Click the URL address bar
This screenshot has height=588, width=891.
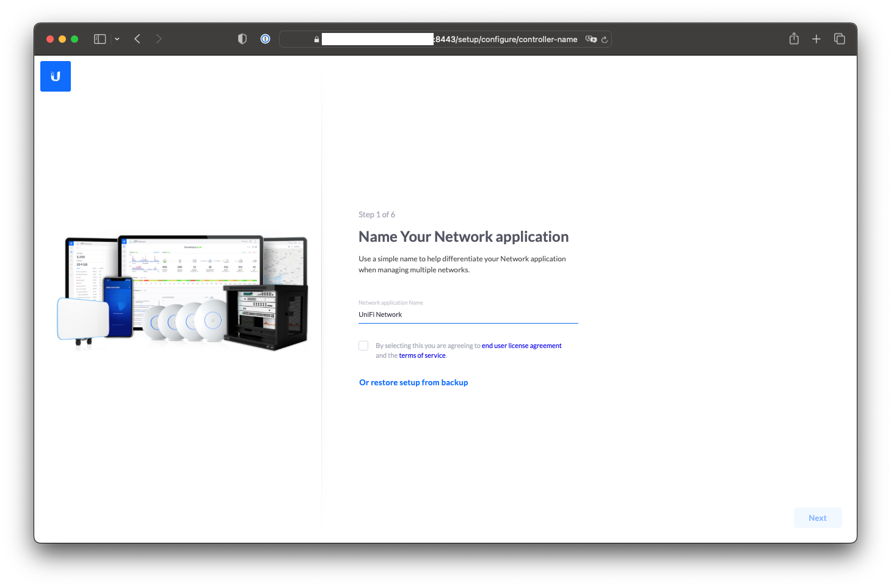pyautogui.click(x=446, y=39)
